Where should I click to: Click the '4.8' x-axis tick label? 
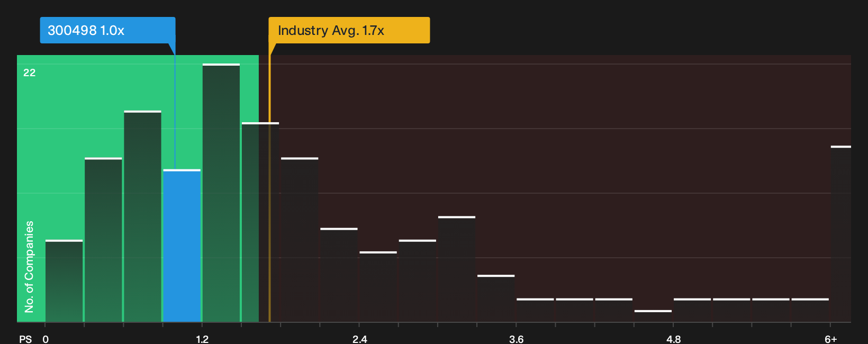(x=674, y=339)
